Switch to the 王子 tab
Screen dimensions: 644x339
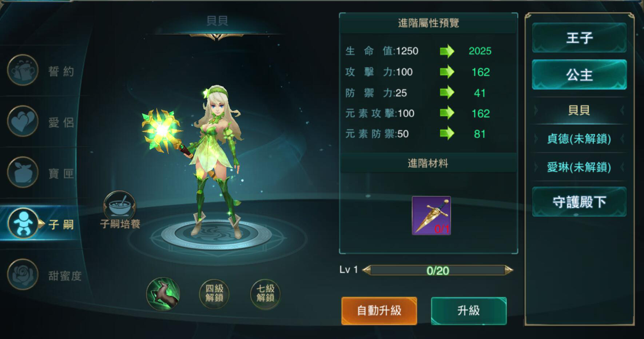click(x=579, y=37)
